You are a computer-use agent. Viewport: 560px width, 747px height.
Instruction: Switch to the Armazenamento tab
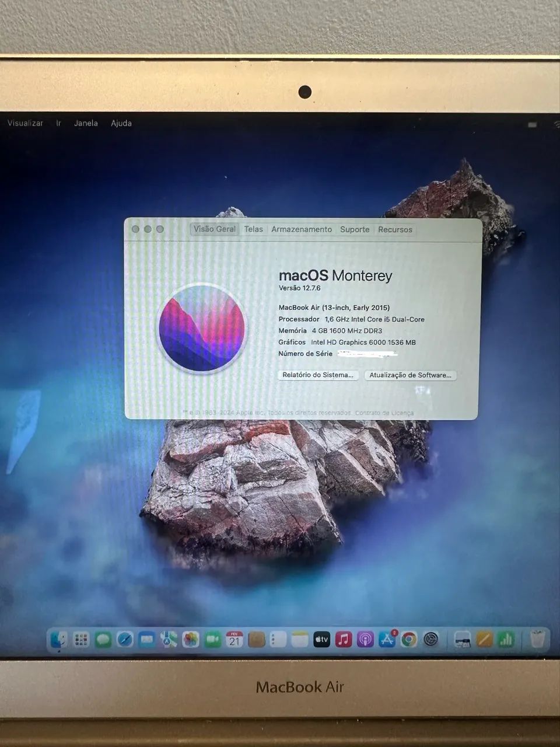pyautogui.click(x=301, y=229)
